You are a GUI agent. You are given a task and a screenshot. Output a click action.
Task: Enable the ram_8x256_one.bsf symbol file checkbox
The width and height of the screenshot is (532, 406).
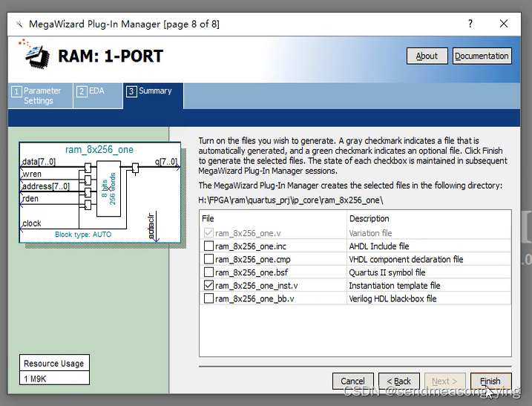pyautogui.click(x=208, y=272)
